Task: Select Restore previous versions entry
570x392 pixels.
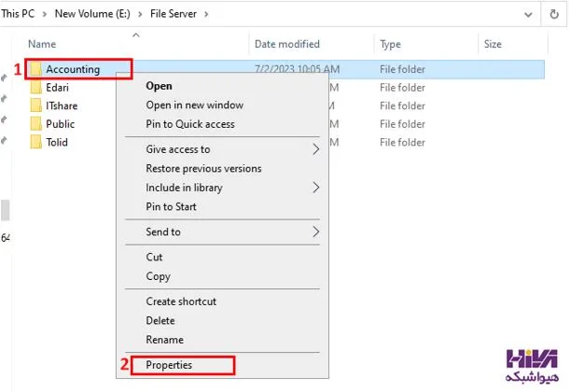Action: click(203, 168)
